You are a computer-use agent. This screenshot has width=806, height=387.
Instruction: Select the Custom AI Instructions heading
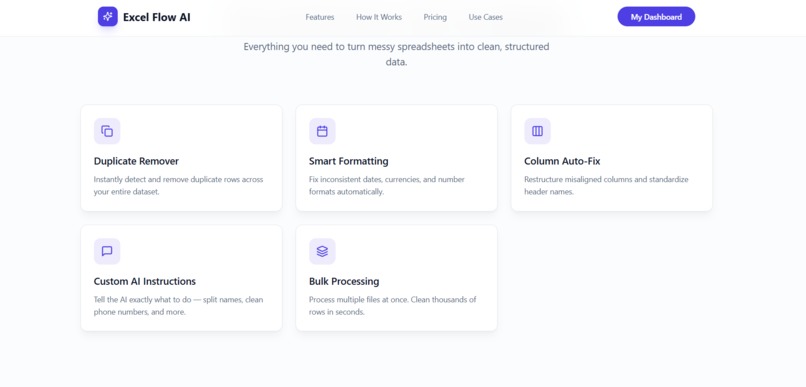click(144, 282)
